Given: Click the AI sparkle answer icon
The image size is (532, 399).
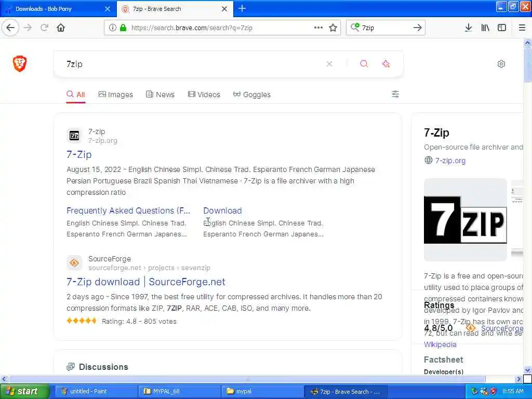Looking at the screenshot, I should click(386, 64).
